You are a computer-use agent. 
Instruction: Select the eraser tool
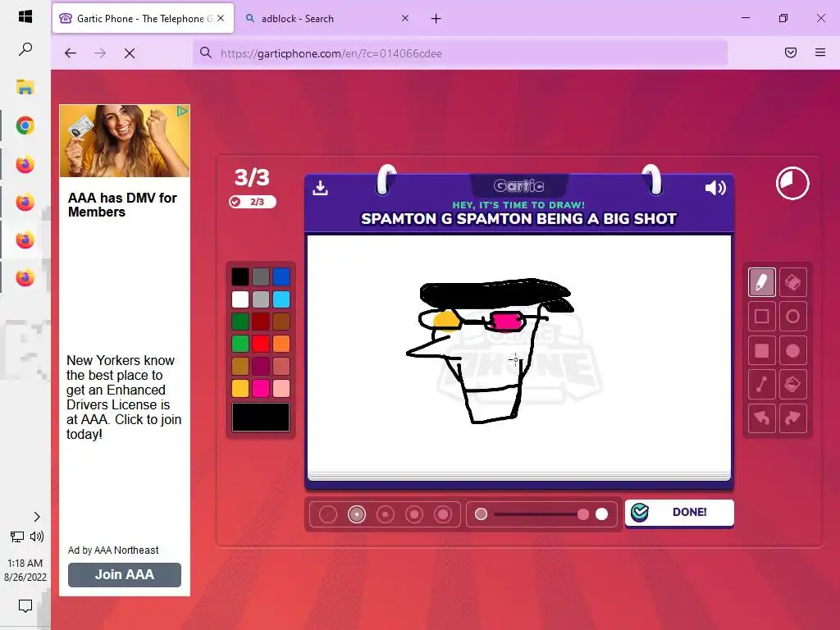tap(792, 282)
